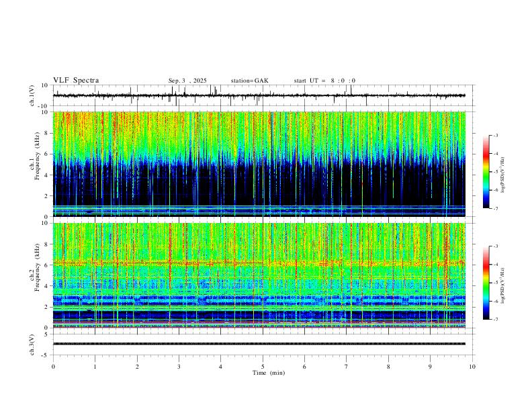Click the date 'Sep. 3, 2025'
532x411 pixels.
point(187,81)
